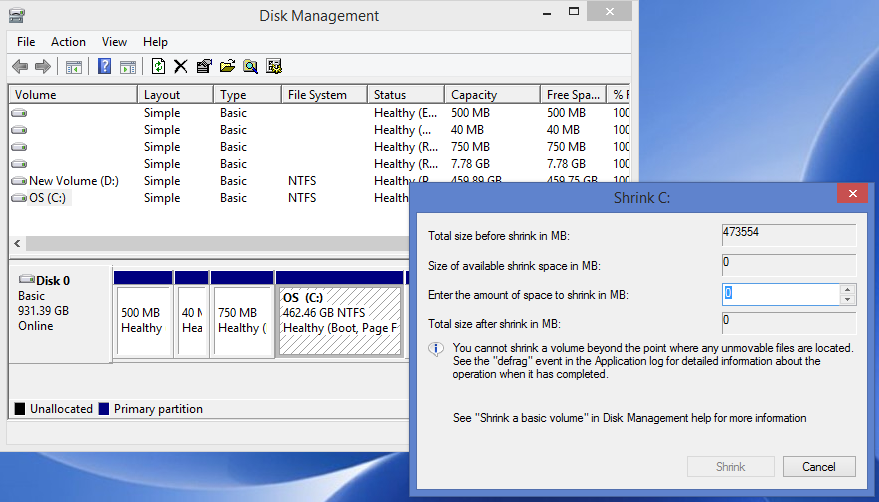Close the Shrink C: dialog
The height and width of the screenshot is (502, 879).
852,195
